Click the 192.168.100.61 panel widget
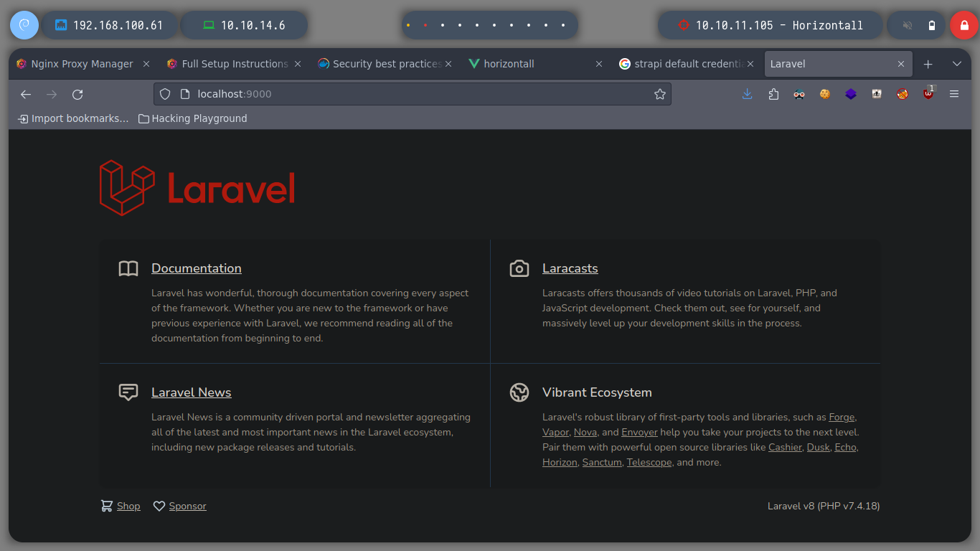The height and width of the screenshot is (551, 980). pyautogui.click(x=110, y=25)
